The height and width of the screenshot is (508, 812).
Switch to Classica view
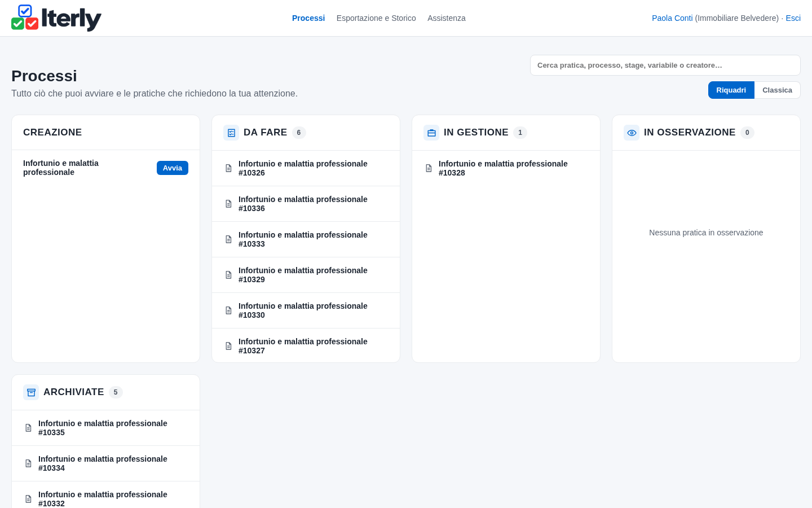[x=777, y=90]
